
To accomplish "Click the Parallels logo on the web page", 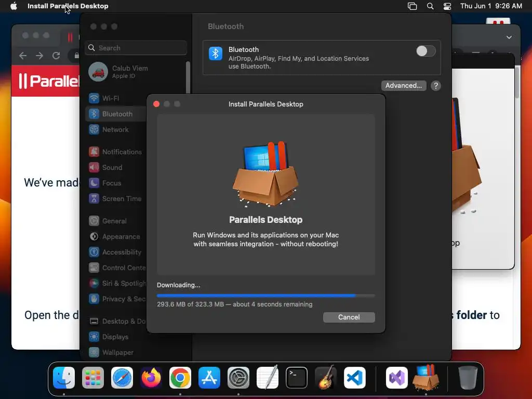I will 48,81.
